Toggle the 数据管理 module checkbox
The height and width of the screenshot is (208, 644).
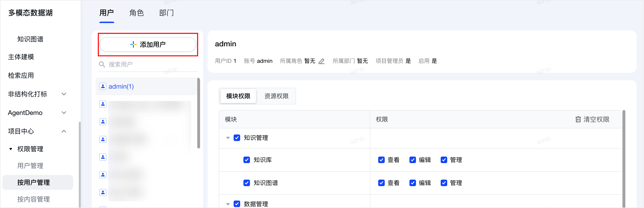(237, 204)
